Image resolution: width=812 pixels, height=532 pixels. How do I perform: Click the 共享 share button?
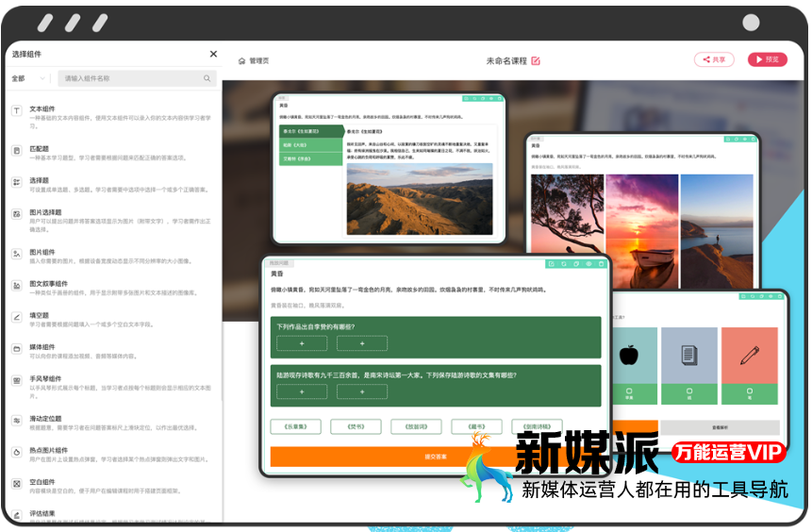(x=714, y=59)
